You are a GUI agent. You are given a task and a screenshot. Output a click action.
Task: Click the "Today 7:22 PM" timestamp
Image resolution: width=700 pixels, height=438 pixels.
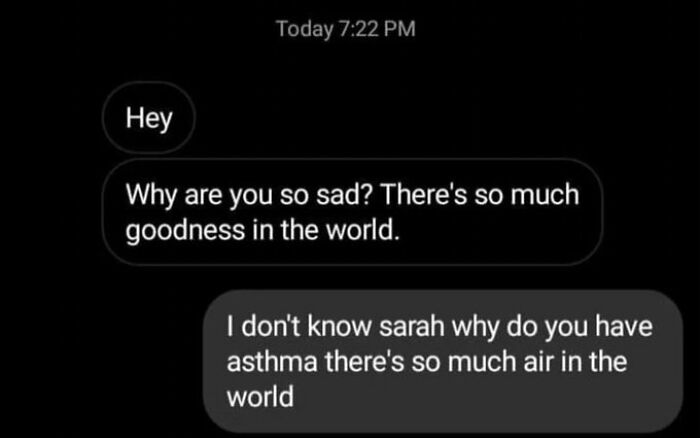click(346, 29)
